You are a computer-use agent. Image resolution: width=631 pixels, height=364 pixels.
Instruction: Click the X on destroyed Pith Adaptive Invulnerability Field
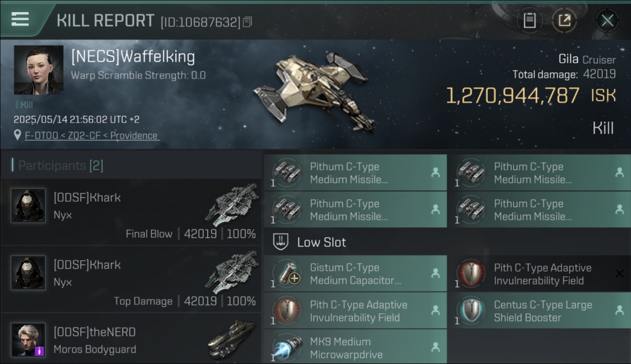[619, 274]
